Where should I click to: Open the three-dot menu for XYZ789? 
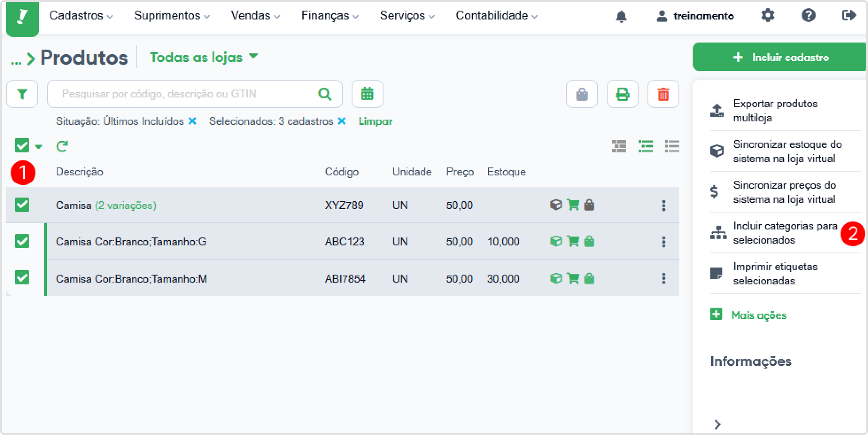663,205
